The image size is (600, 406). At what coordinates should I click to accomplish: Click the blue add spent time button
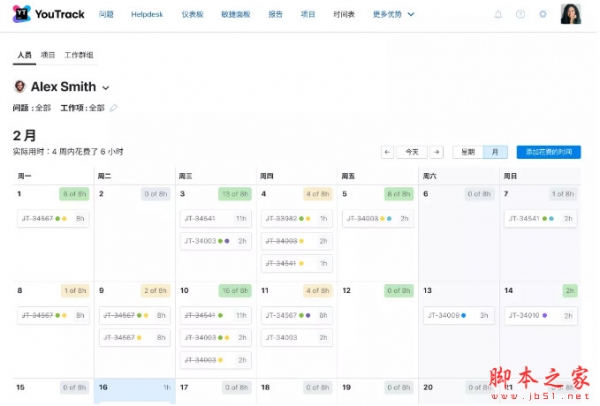548,152
